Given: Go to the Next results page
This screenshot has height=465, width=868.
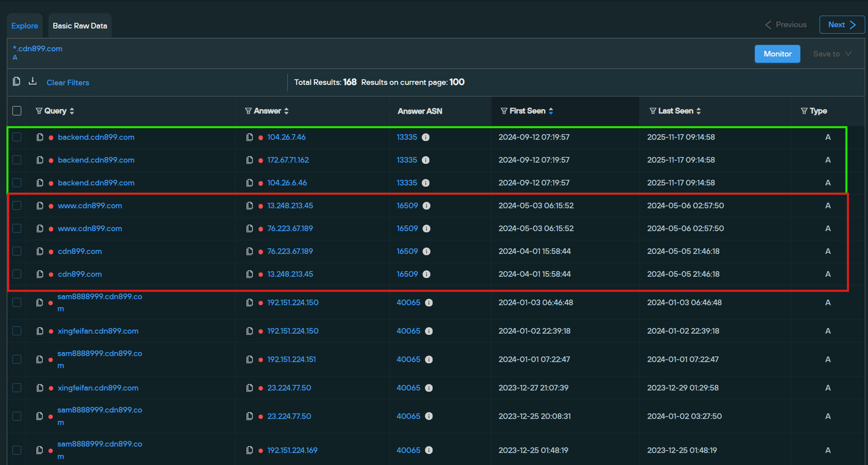Looking at the screenshot, I should coord(841,25).
